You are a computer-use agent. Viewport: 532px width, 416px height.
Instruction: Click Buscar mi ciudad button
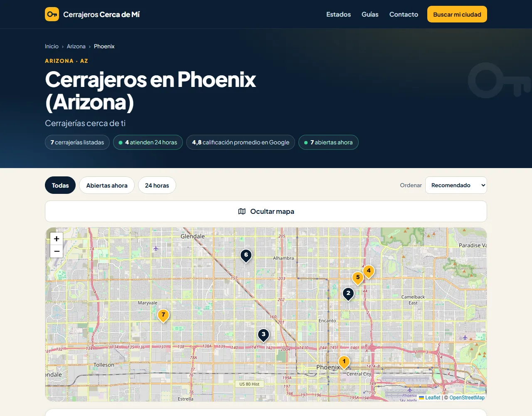[457, 14]
